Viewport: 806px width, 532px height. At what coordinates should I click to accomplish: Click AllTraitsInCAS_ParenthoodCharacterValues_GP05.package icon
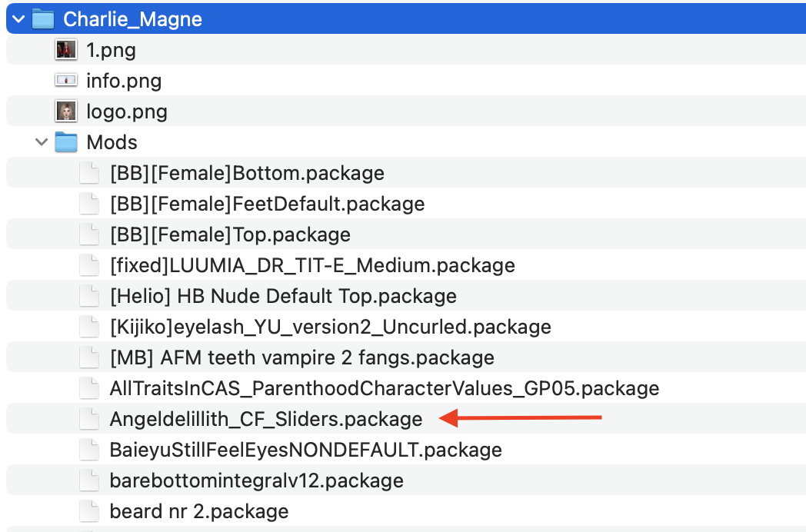click(89, 388)
